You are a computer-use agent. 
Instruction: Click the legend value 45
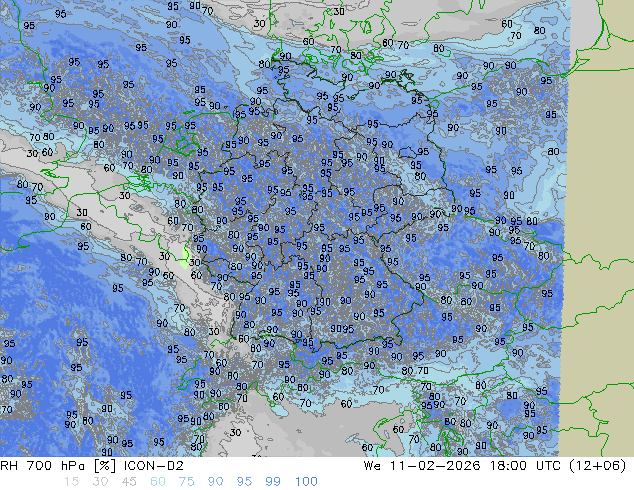129,482
